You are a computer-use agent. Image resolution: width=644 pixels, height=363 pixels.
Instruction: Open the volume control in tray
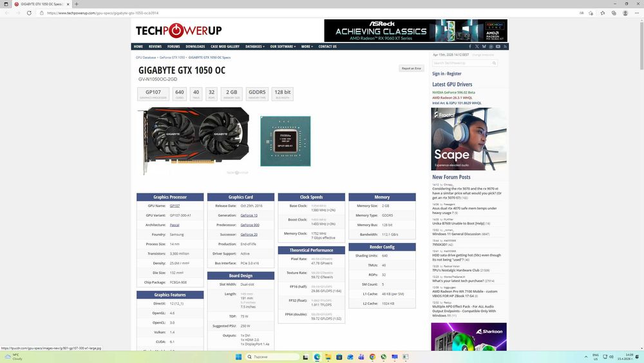pos(611,357)
